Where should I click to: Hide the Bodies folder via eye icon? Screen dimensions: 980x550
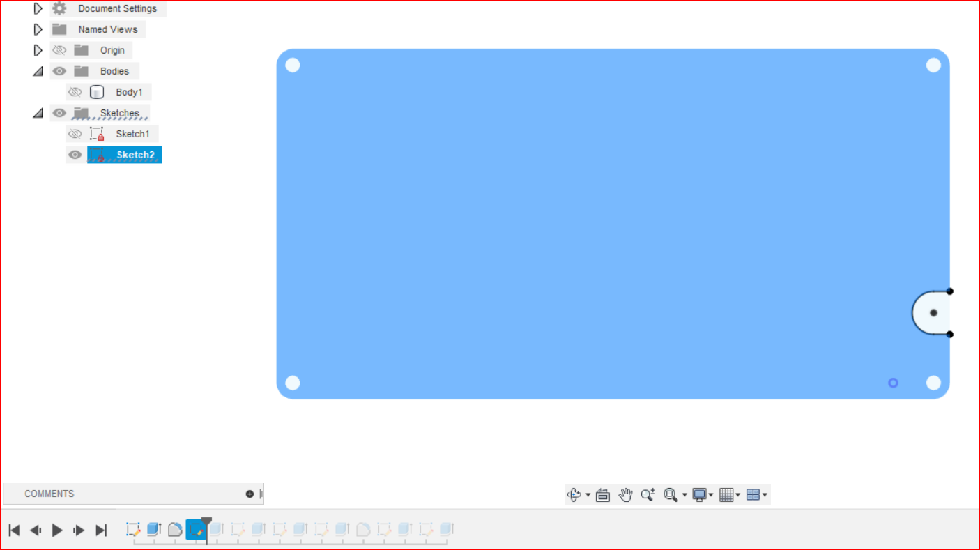pos(59,71)
